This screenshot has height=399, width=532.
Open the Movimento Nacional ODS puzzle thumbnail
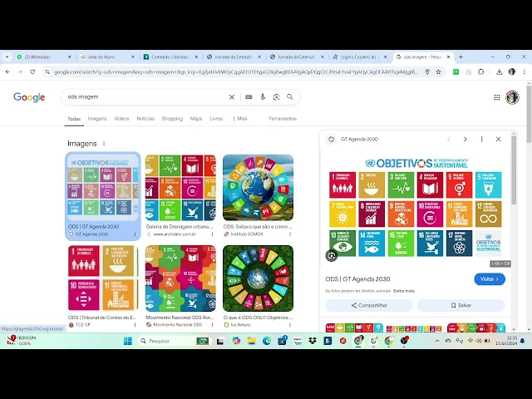pos(180,278)
